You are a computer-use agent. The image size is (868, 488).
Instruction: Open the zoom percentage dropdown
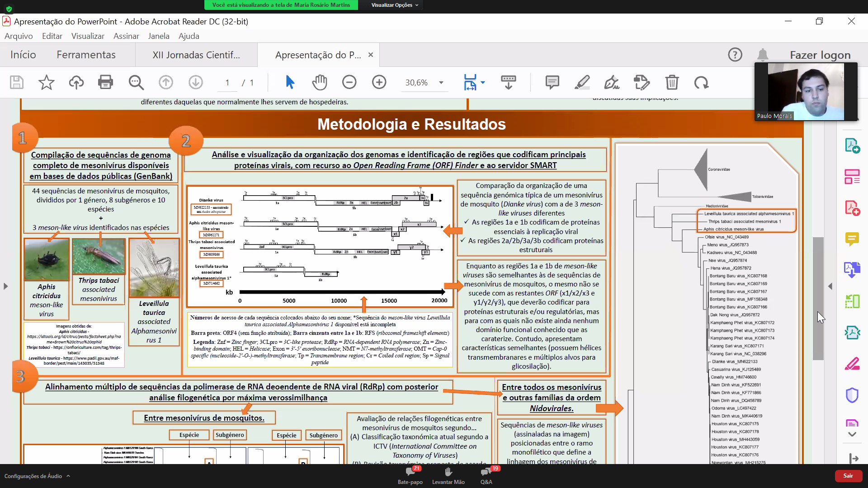[441, 83]
